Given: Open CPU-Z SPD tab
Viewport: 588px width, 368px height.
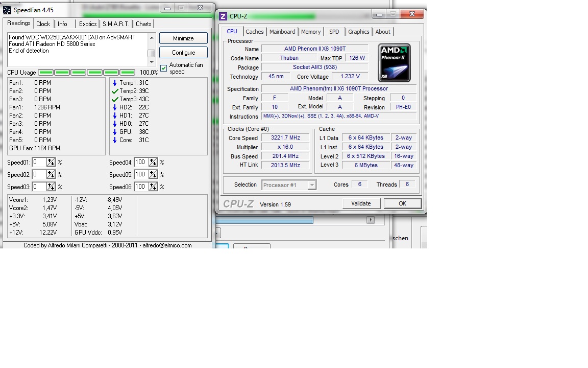Looking at the screenshot, I should point(334,32).
